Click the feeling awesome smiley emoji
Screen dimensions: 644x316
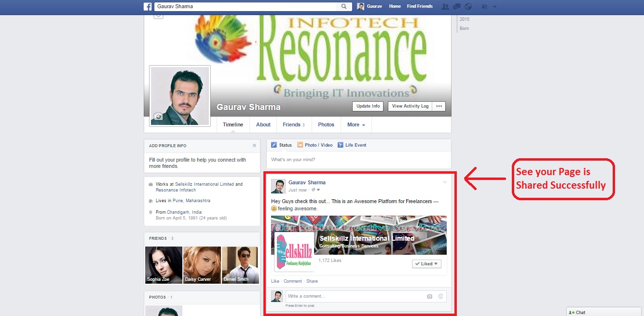point(274,208)
